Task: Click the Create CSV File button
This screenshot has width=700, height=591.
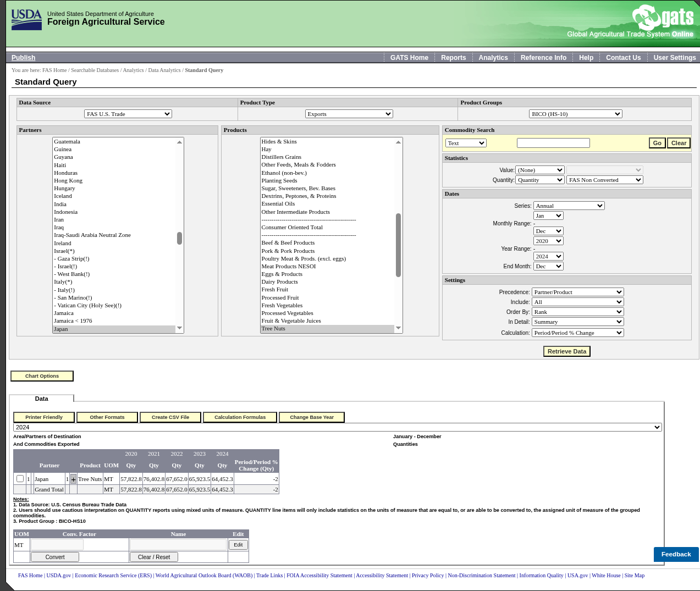Action: tap(170, 417)
